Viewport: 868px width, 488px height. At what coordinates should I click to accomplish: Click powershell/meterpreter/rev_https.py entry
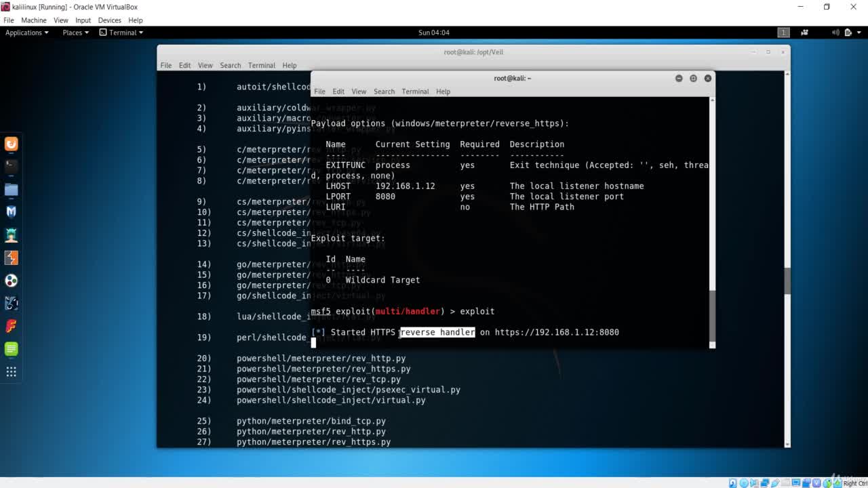coord(323,369)
